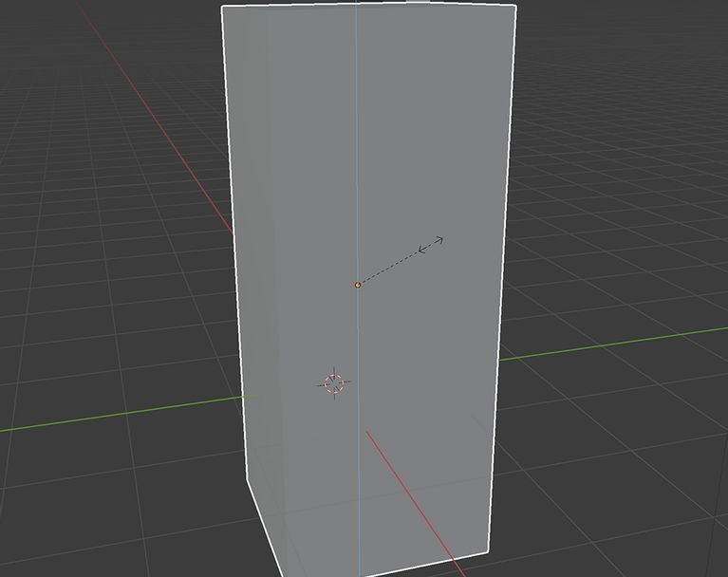Screen dimensions: 728x577
Task: Click the top outline edge of the box
Action: pos(370,6)
